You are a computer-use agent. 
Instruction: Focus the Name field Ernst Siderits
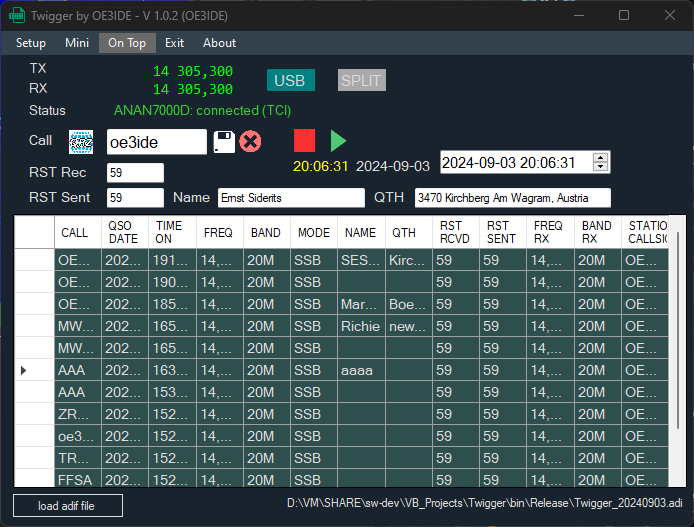point(291,197)
